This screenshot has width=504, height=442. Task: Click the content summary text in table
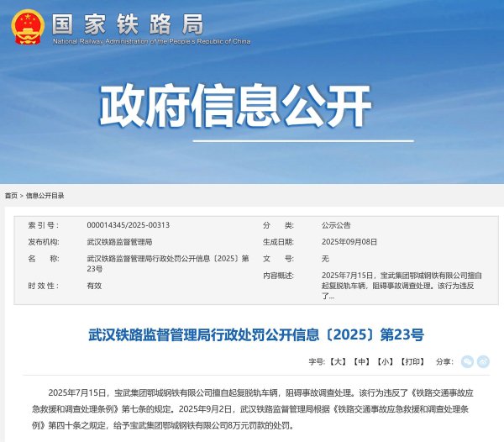[x=402, y=286]
